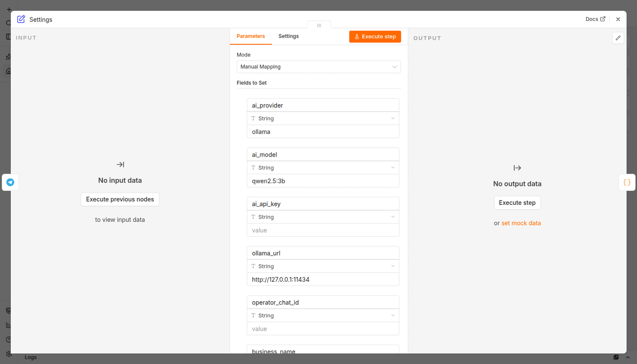Switch to the Parameters tab
Image resolution: width=637 pixels, height=364 pixels.
tap(251, 36)
